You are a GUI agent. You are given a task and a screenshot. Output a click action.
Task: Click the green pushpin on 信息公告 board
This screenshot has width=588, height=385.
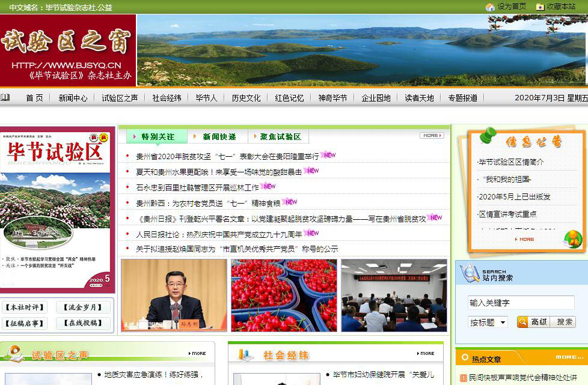(x=488, y=135)
